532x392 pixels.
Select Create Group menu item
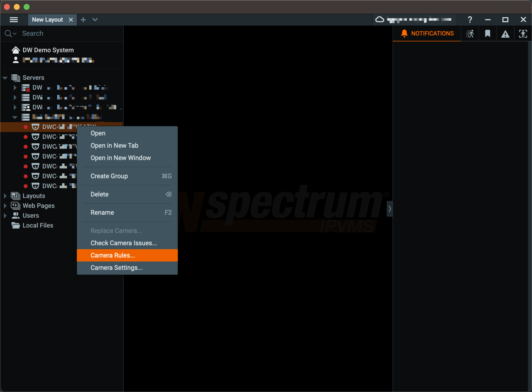(x=127, y=176)
